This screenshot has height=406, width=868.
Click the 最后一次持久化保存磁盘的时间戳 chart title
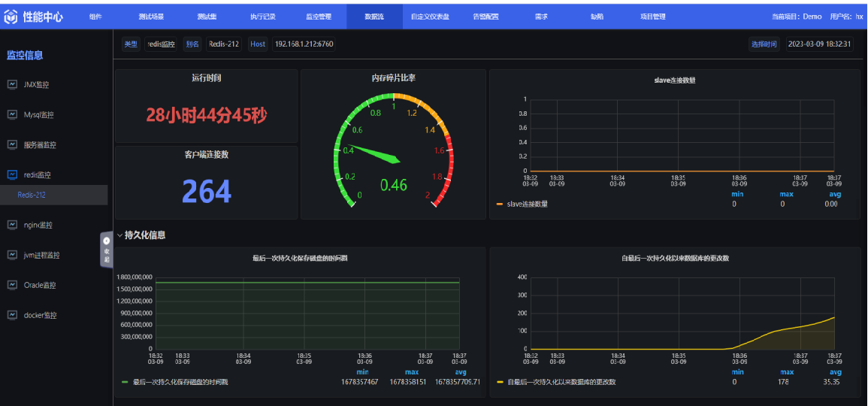300,258
